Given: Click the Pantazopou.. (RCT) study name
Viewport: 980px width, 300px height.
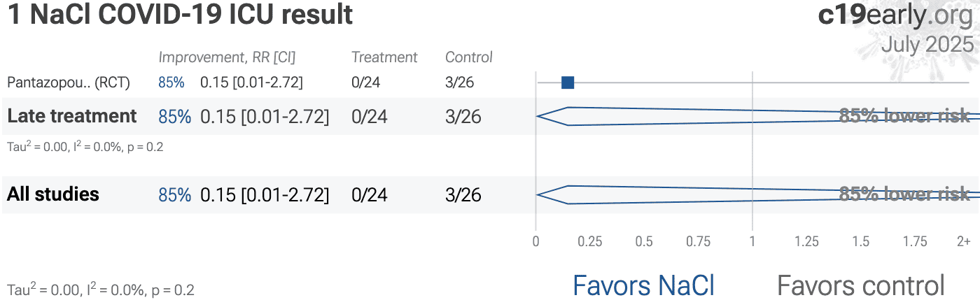Looking at the screenshot, I should pyautogui.click(x=69, y=83).
